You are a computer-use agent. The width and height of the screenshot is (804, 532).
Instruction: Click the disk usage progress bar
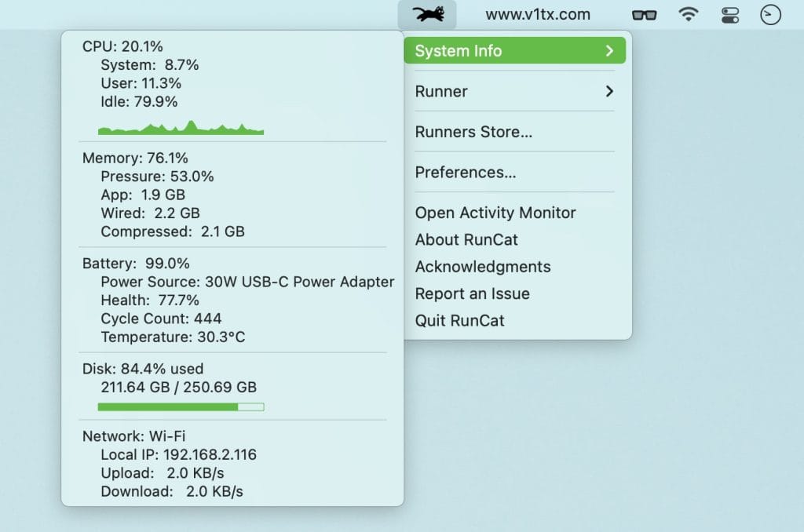click(x=181, y=406)
